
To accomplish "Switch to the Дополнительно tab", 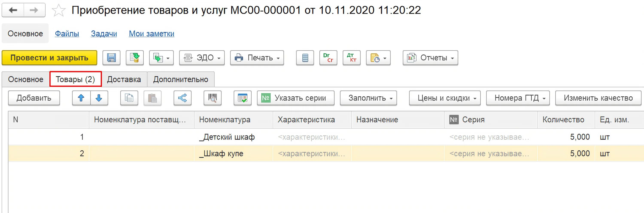I will pyautogui.click(x=181, y=79).
